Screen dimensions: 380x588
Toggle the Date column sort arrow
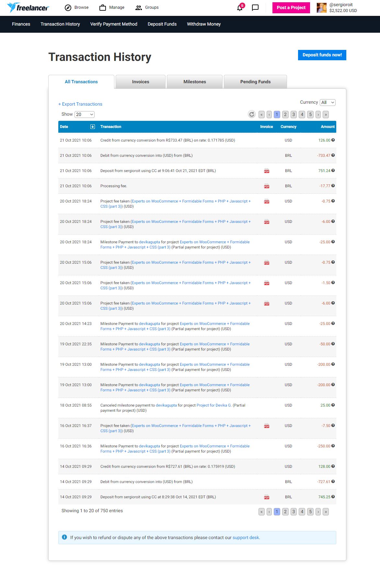point(93,127)
